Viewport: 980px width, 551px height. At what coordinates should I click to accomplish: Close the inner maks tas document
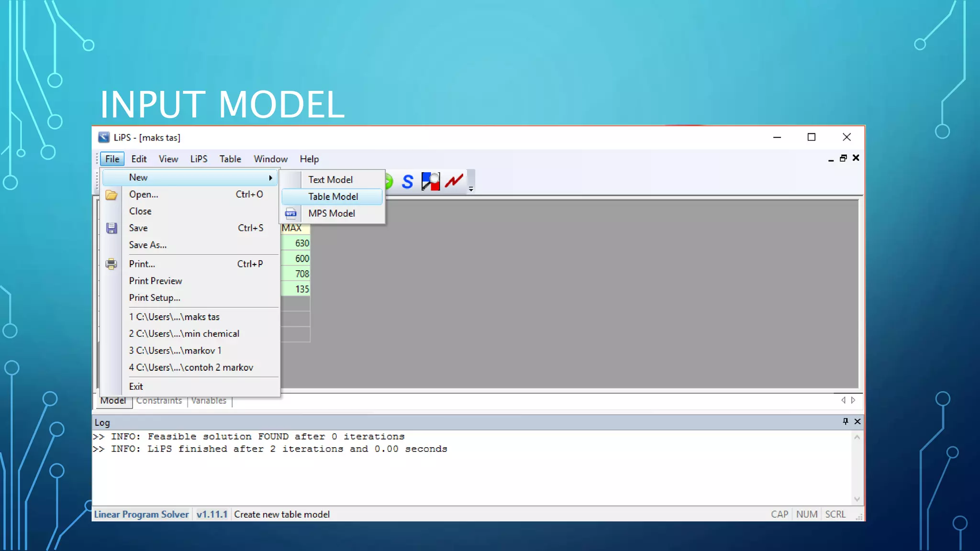click(x=856, y=158)
